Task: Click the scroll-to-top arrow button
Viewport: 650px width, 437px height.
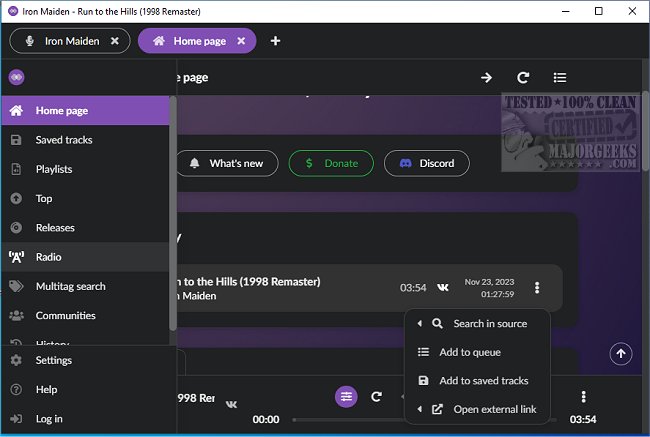Action: [621, 354]
